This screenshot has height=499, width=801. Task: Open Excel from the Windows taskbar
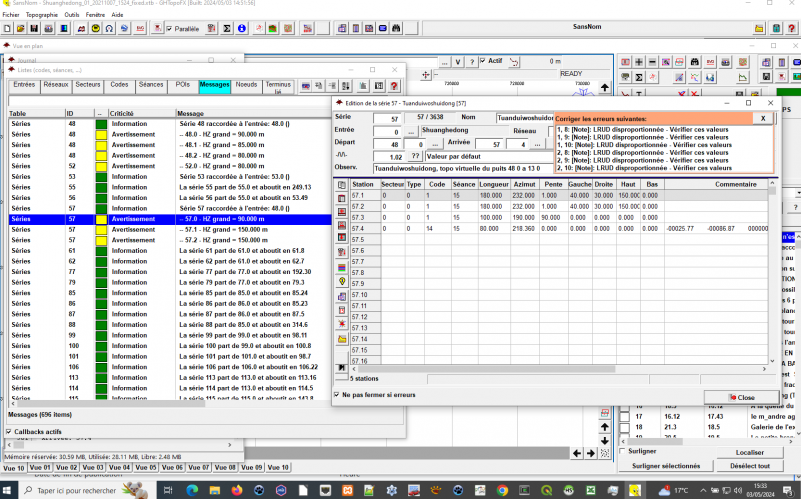point(591,490)
